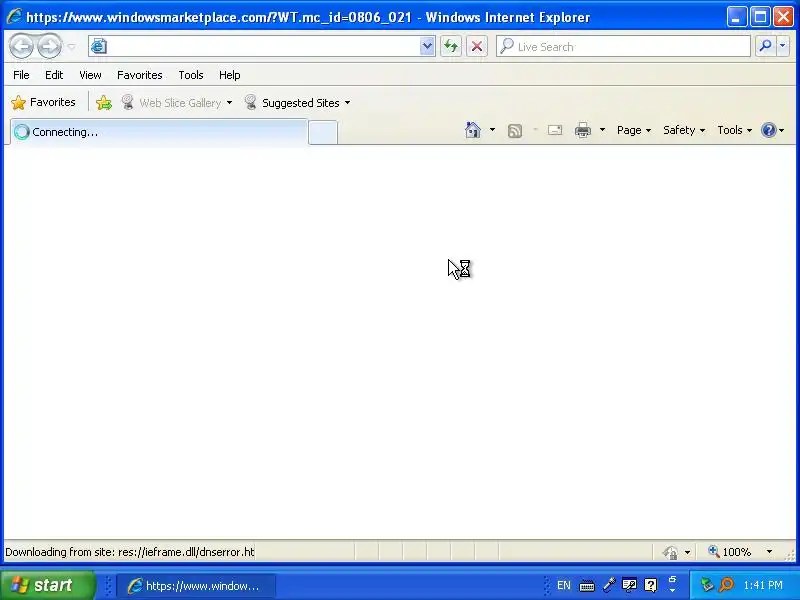Open Web Slice Gallery link
The height and width of the screenshot is (600, 800).
172,103
